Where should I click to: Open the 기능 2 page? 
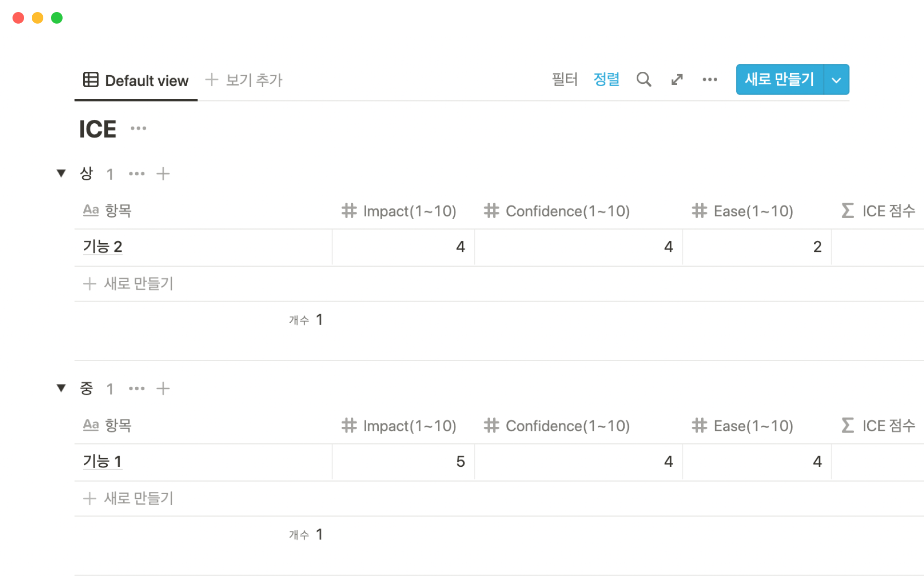(x=103, y=247)
